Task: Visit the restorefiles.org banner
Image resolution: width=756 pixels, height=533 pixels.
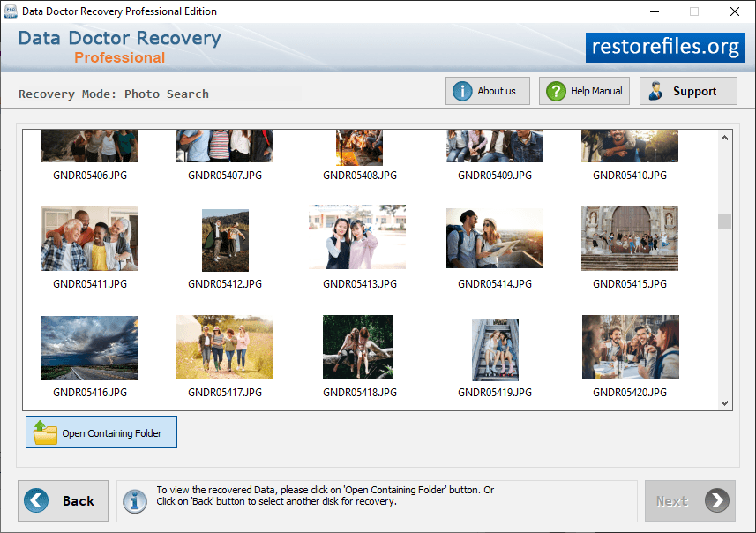Action: pyautogui.click(x=665, y=48)
